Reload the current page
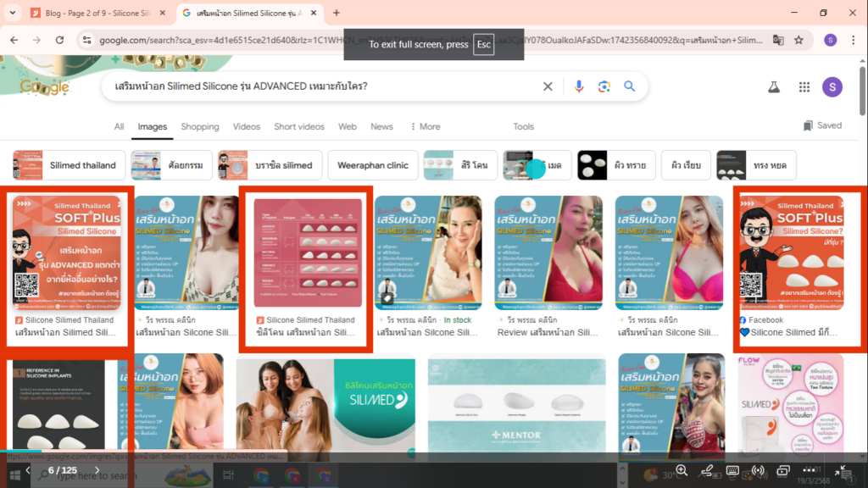868x488 pixels. 60,40
